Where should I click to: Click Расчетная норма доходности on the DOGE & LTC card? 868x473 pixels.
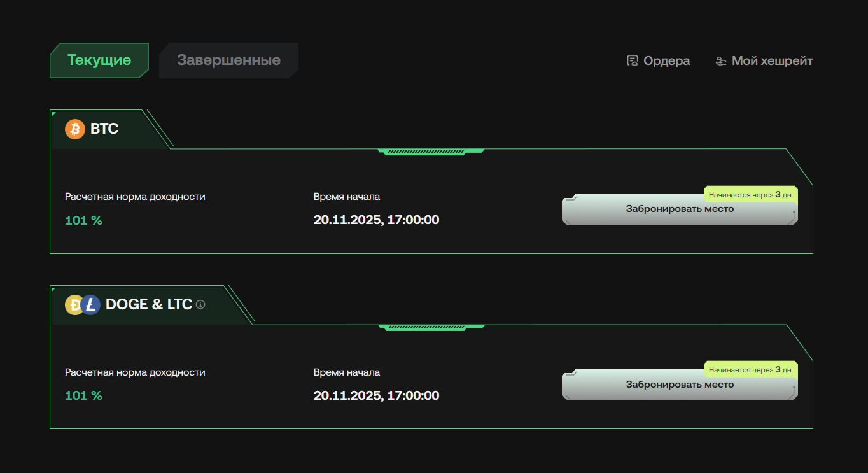(x=136, y=372)
